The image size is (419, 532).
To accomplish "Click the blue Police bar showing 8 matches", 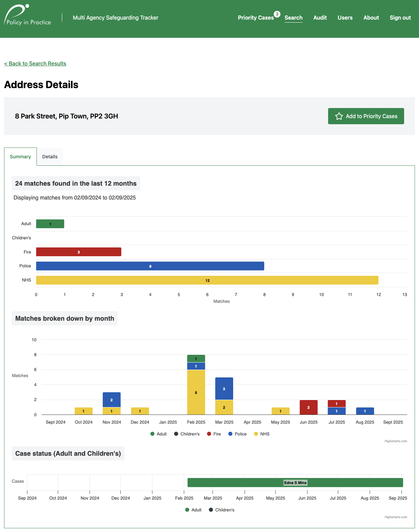I will (150, 266).
